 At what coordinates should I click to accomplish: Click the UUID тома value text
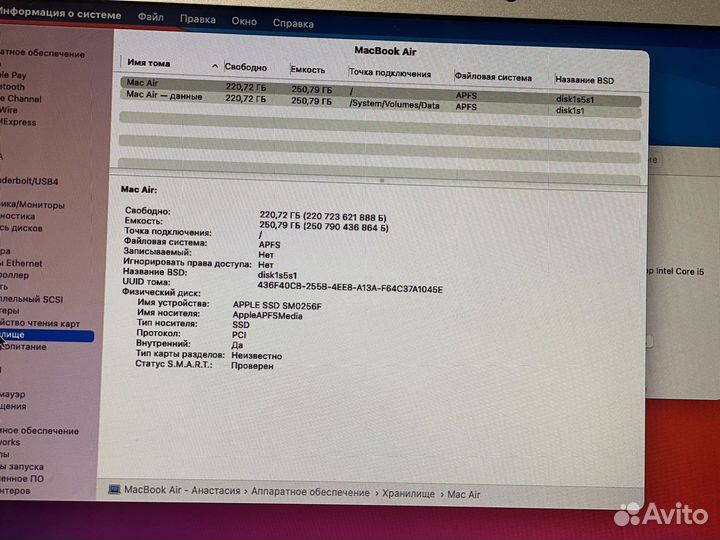[350, 287]
